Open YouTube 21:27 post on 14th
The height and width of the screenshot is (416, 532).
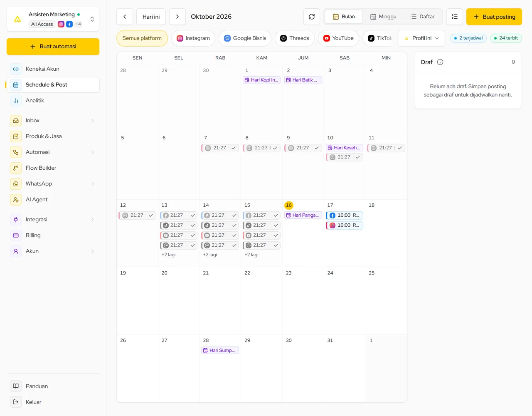(220, 235)
